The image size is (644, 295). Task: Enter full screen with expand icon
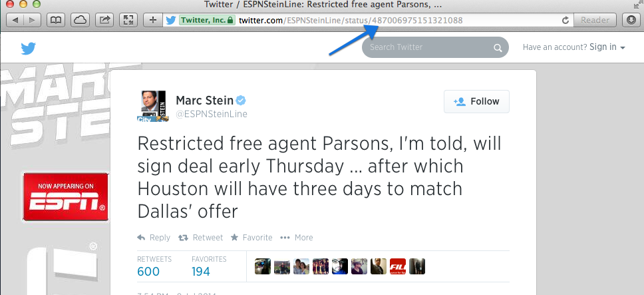[128, 20]
